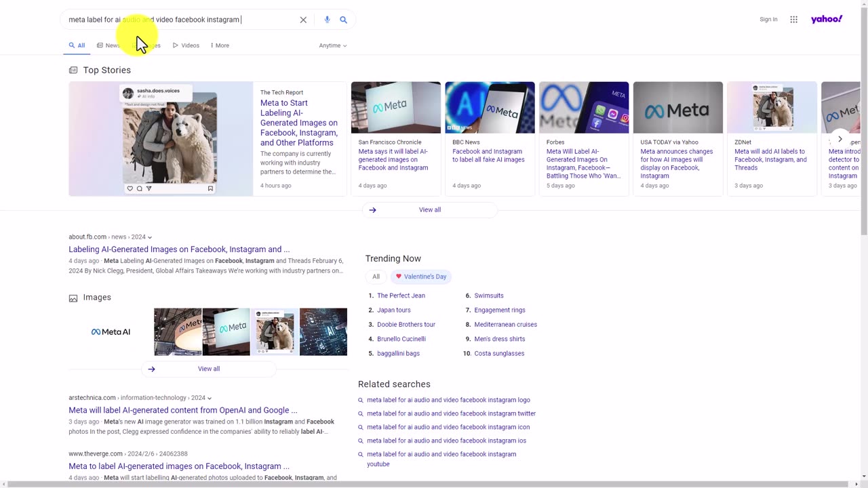Open trending search 'Mediterranean cruises'
Viewport: 868px width, 488px height.
coord(505,325)
